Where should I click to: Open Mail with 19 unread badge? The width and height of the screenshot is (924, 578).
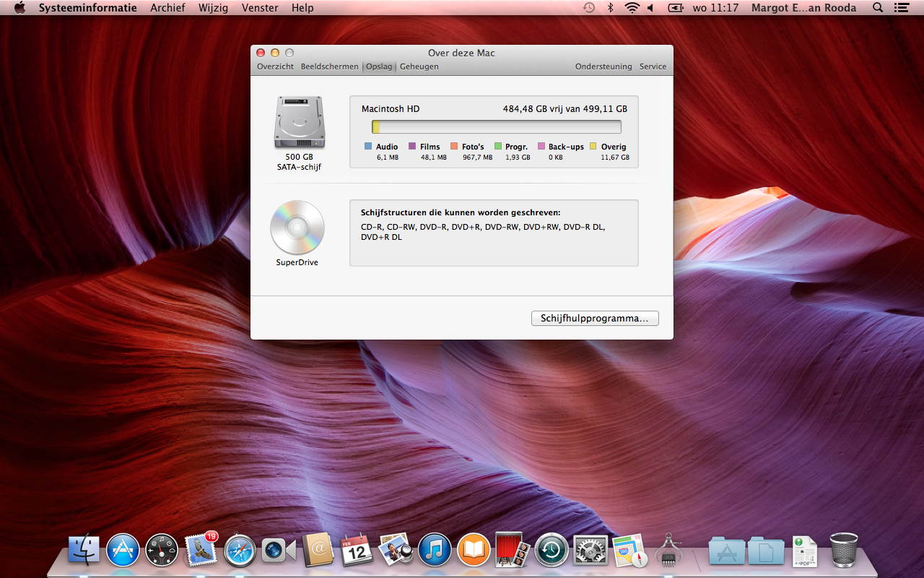click(201, 549)
